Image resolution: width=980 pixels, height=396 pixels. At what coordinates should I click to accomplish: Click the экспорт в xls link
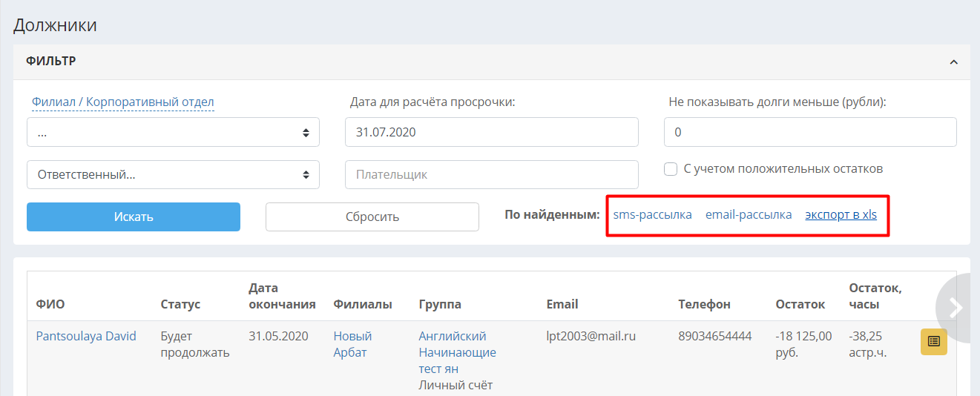coord(841,215)
